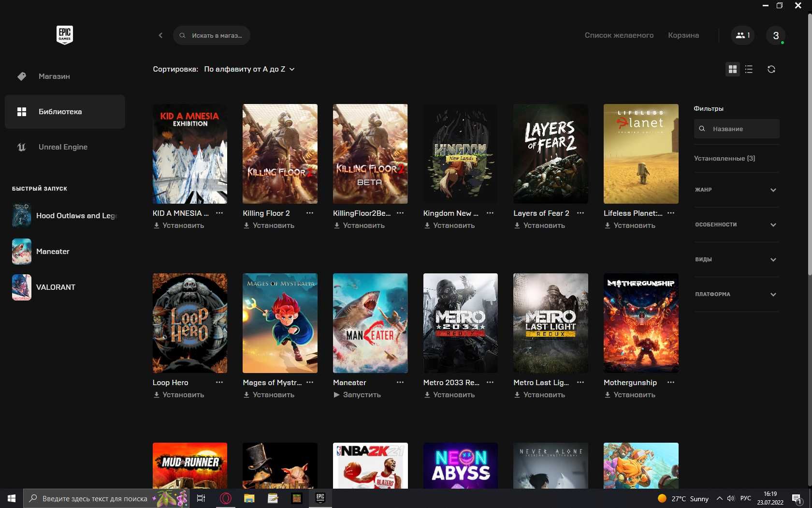Click the Windows taskbar search box
This screenshot has width=812, height=508.
click(x=106, y=498)
